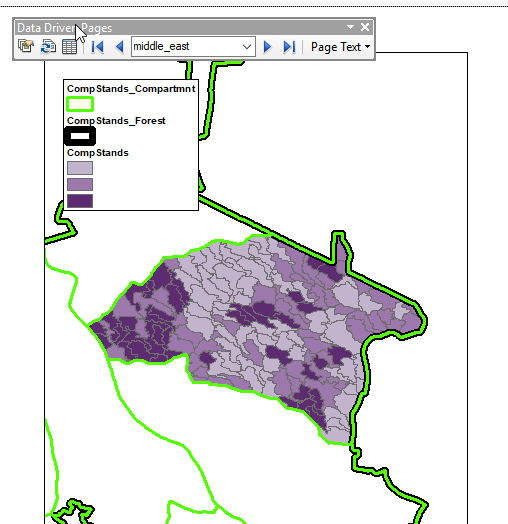The width and height of the screenshot is (508, 524).
Task: Open toolbar options arrow in title bar
Action: tap(350, 27)
